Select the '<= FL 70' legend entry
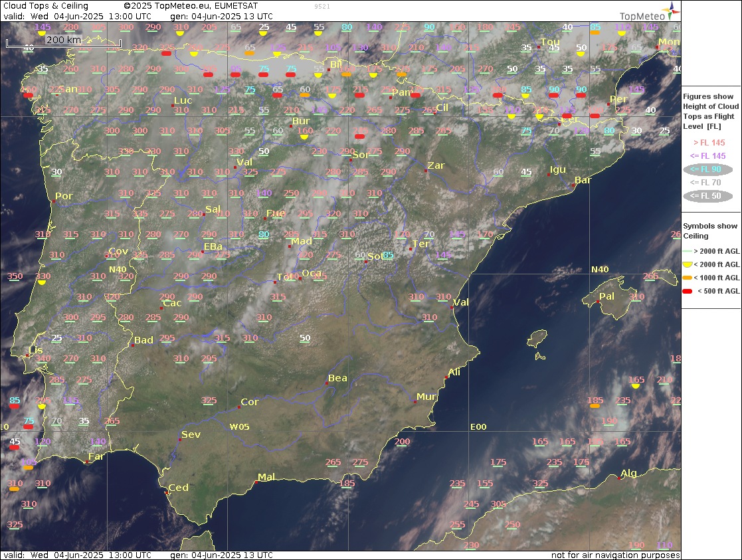Screen dimensions: 742x560 [705, 182]
